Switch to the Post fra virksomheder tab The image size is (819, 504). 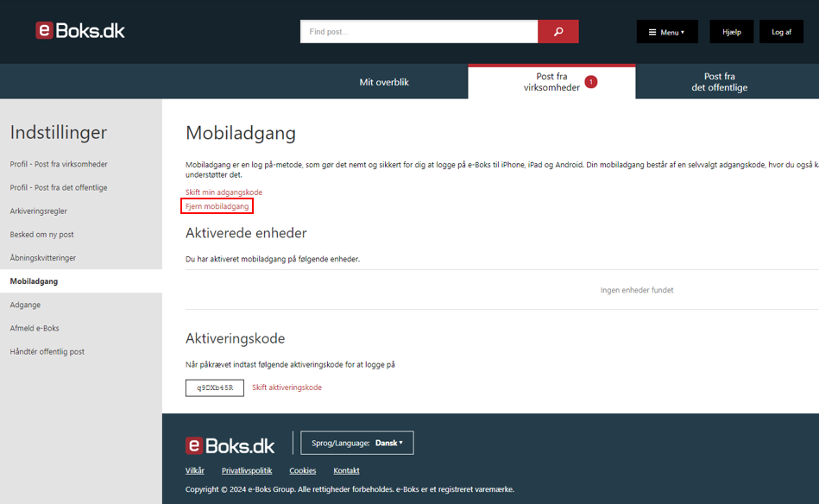pos(551,82)
